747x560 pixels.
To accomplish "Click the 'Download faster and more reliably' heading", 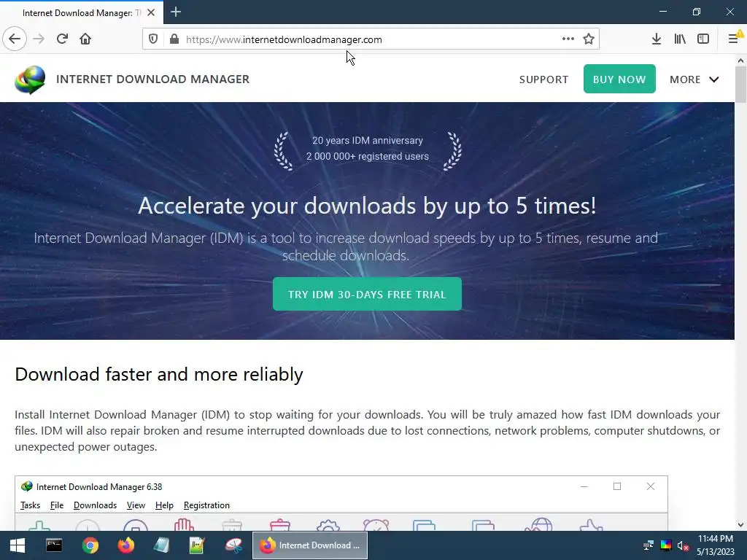I will tap(158, 374).
